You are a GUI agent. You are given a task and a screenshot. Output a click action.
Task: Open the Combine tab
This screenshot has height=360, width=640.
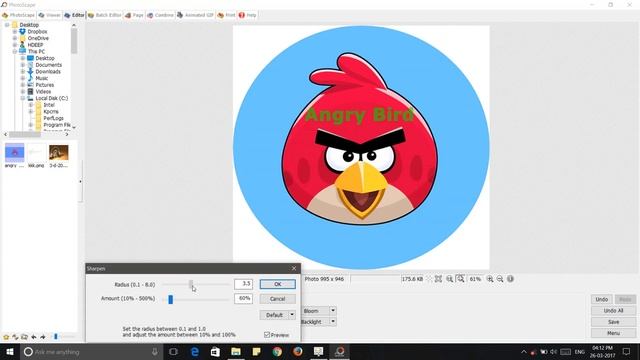coord(160,15)
